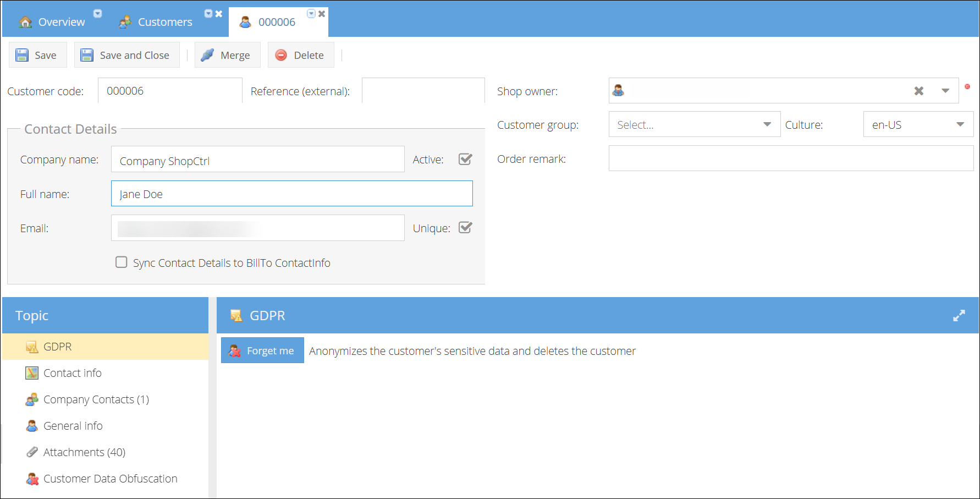Expand the GDPR panel to full size
The height and width of the screenshot is (499, 980).
click(959, 315)
